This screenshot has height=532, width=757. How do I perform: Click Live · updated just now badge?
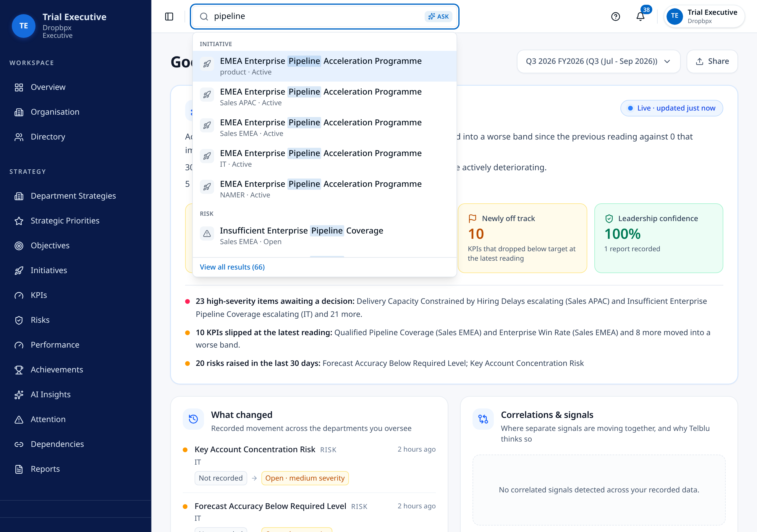(671, 108)
